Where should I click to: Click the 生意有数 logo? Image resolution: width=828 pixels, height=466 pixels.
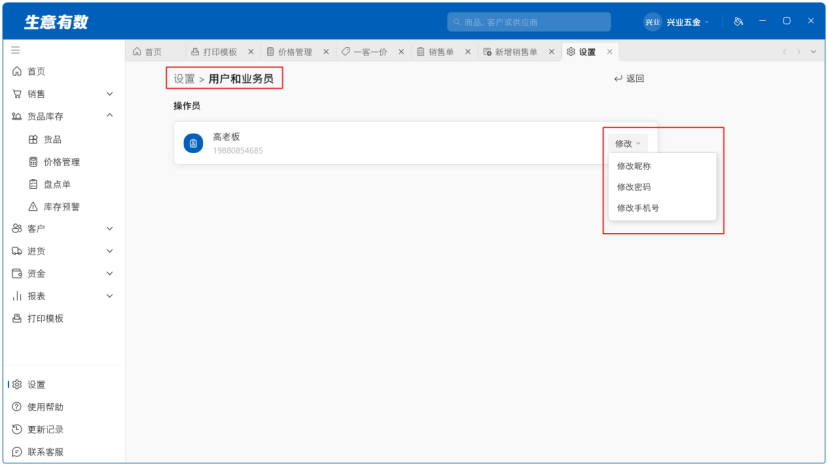tap(56, 22)
